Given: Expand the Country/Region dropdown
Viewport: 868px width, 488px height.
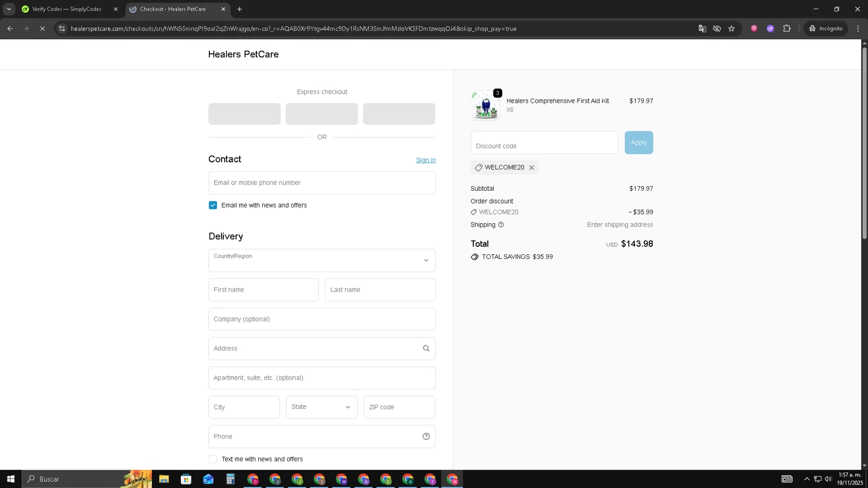Looking at the screenshot, I should coord(322,260).
